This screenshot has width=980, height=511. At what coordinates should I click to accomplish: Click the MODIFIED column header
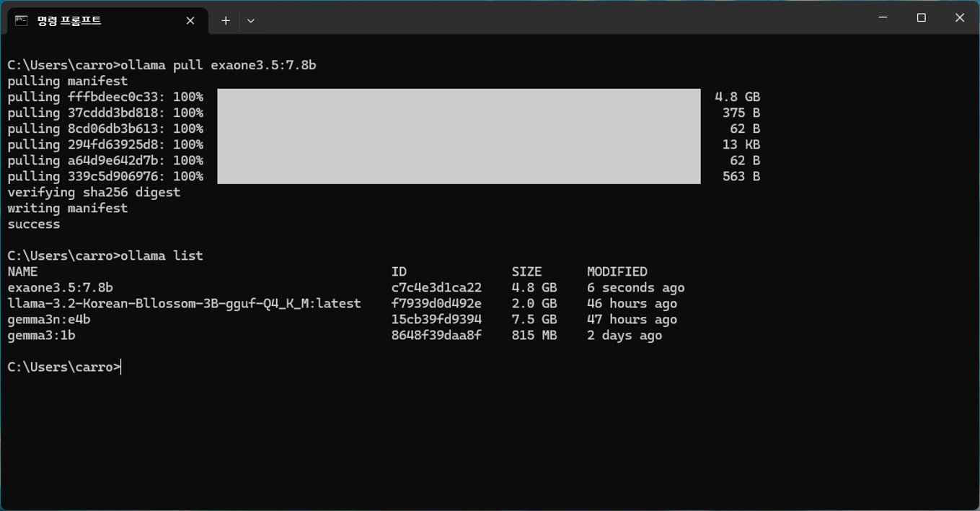click(x=617, y=271)
